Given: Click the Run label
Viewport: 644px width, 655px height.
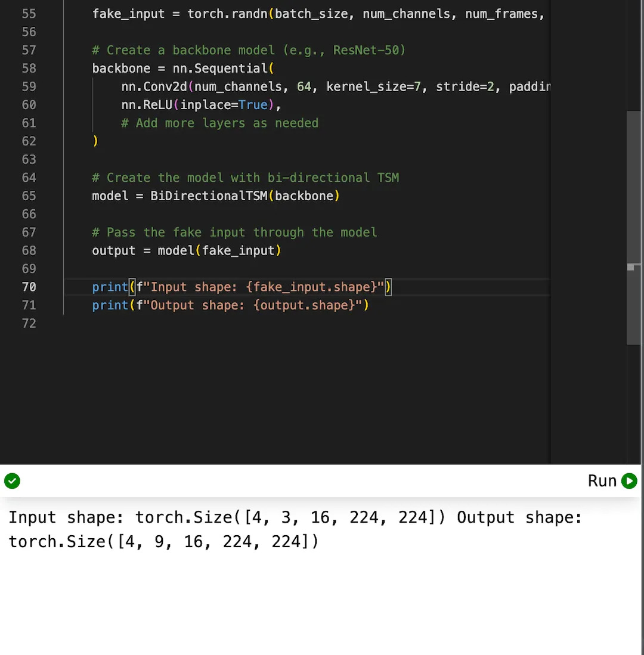Looking at the screenshot, I should [x=602, y=481].
